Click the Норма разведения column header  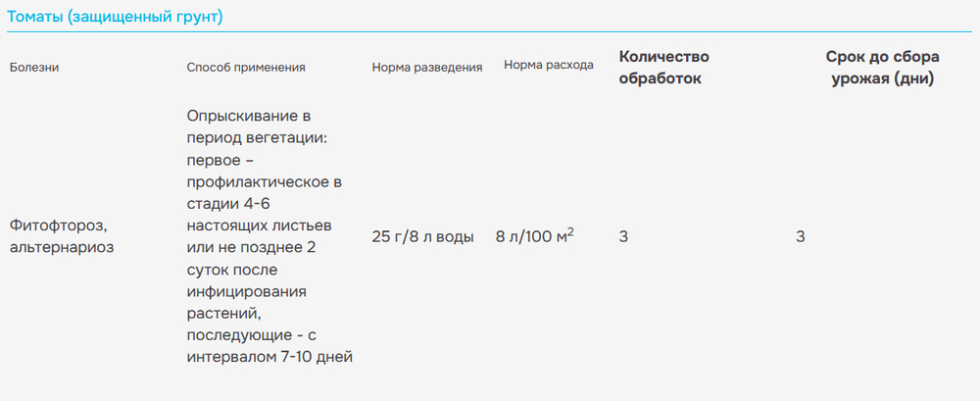(427, 68)
